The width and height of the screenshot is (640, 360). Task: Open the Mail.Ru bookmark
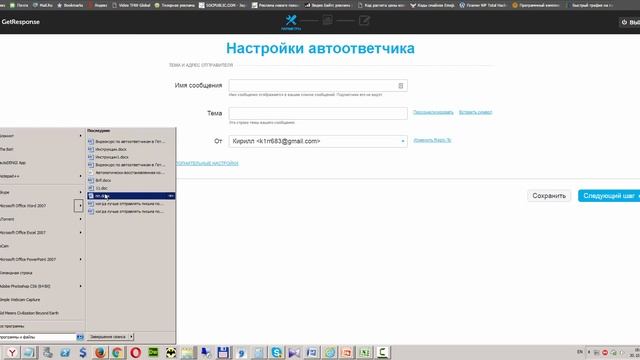point(42,5)
